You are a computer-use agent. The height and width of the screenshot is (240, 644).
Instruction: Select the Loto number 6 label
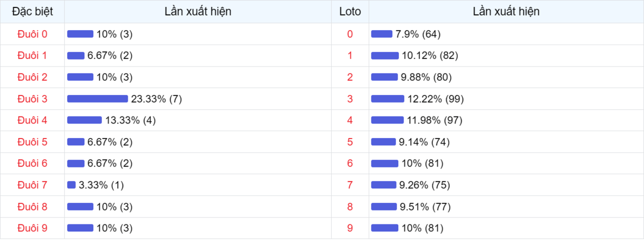350,163
